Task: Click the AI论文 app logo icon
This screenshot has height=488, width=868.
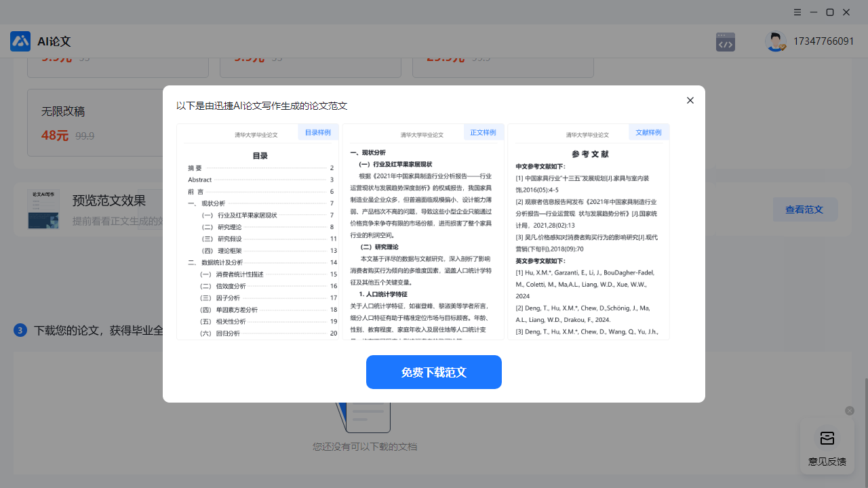Action: [x=20, y=41]
